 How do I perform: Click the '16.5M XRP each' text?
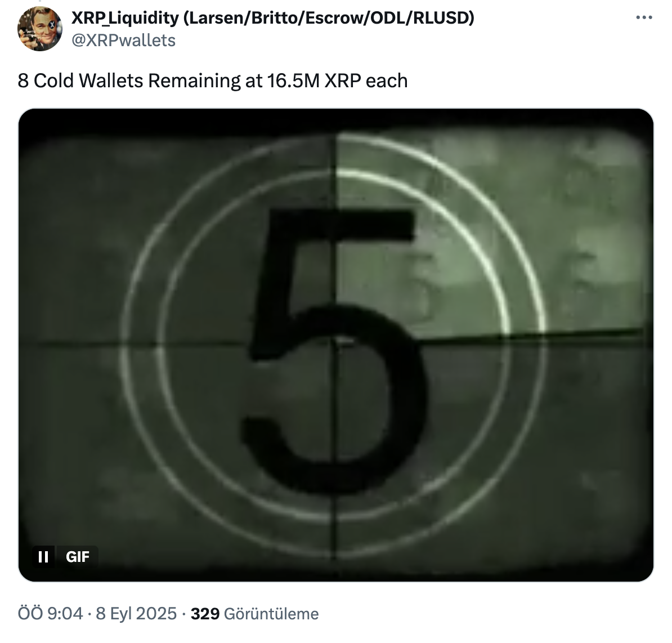click(x=337, y=81)
